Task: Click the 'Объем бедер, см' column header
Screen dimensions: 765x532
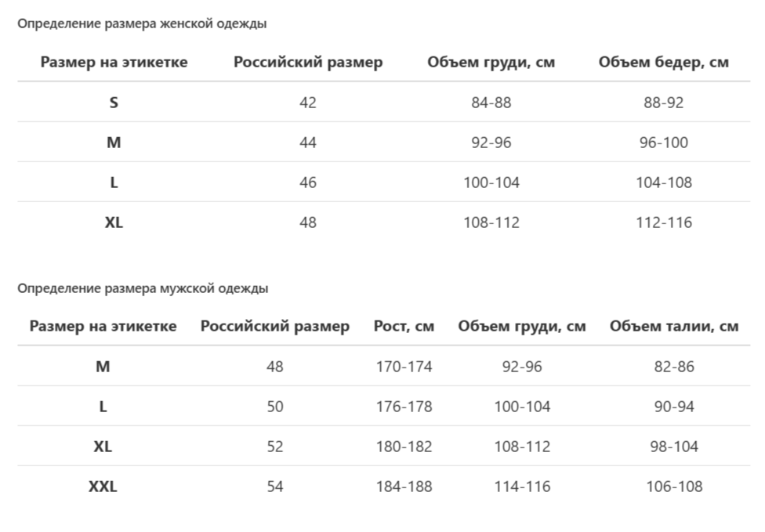Action: [x=663, y=63]
